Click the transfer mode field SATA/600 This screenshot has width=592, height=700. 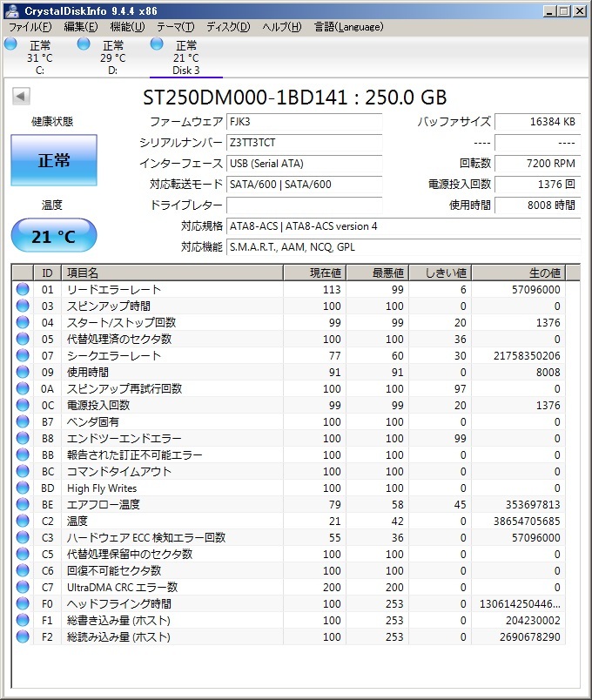click(x=305, y=185)
